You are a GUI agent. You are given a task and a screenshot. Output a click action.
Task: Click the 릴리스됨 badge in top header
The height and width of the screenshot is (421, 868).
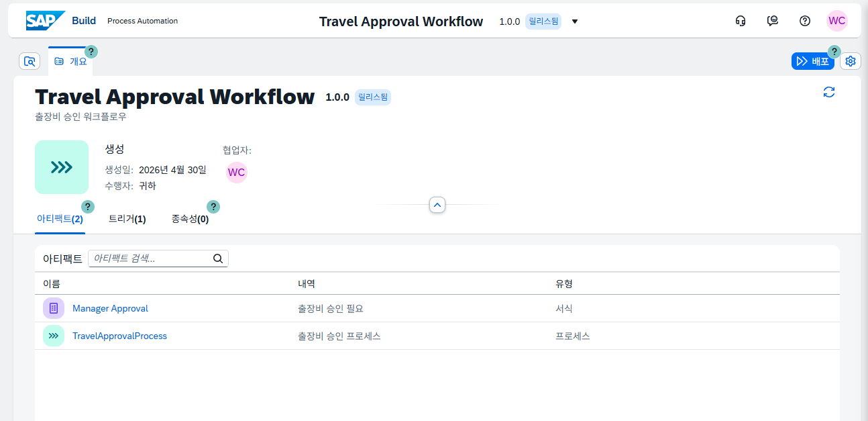coord(543,21)
